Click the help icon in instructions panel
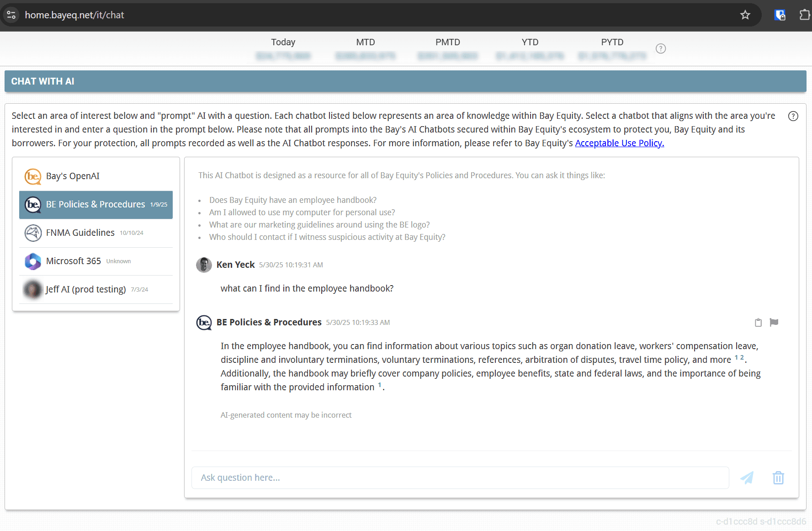Viewport: 812px width, 531px height. [793, 116]
